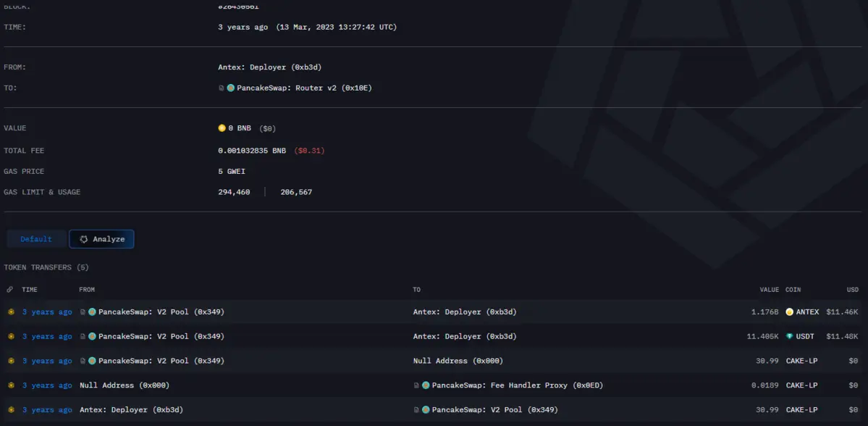
Task: Open PancakeSwap: Router v2 address link
Action: click(304, 88)
